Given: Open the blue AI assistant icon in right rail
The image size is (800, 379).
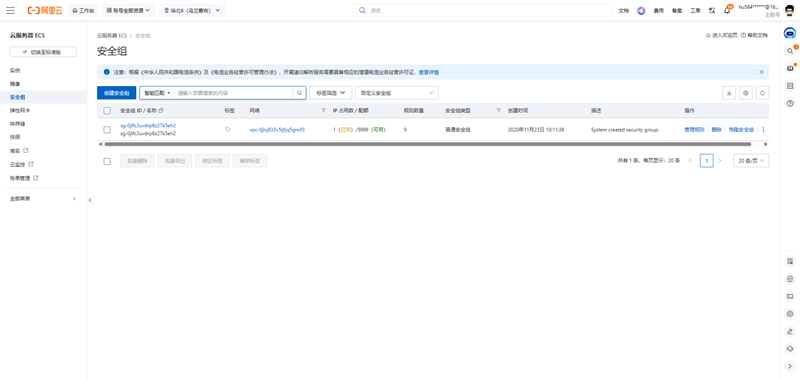Looking at the screenshot, I should pos(790,34).
